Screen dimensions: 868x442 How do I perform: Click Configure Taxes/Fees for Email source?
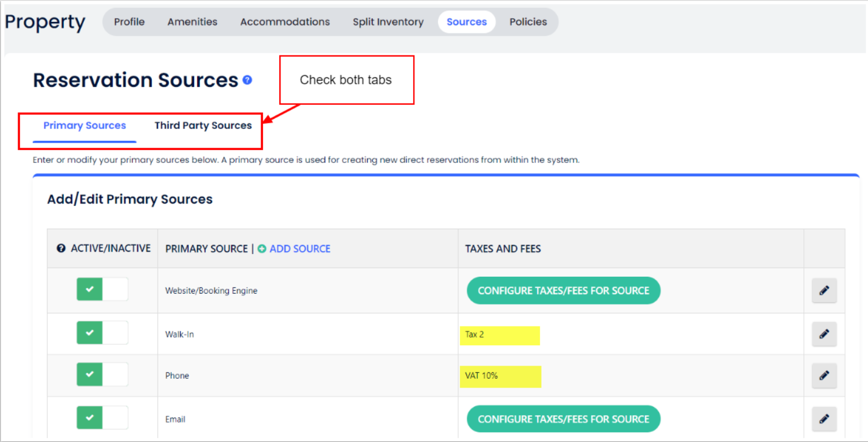(563, 419)
